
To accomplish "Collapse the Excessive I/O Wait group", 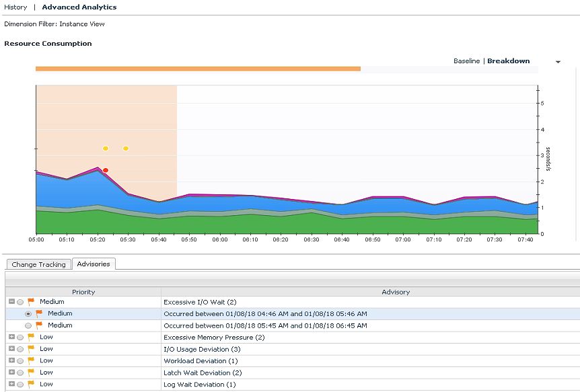I will tap(11, 302).
